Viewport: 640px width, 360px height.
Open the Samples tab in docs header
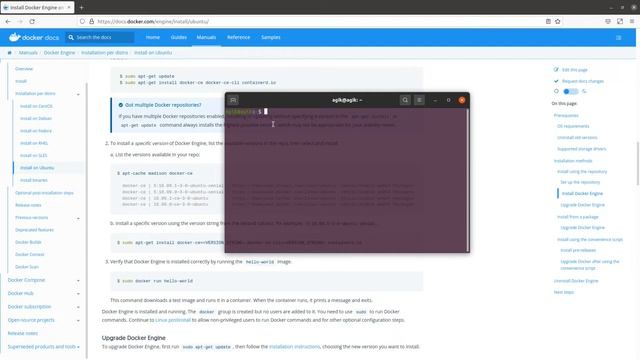click(271, 37)
